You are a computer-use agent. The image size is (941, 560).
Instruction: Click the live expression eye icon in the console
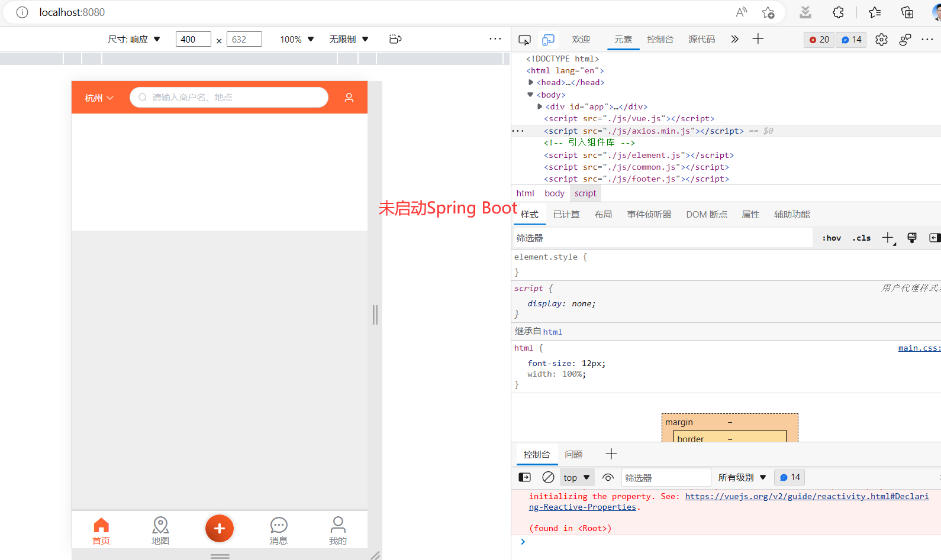608,477
